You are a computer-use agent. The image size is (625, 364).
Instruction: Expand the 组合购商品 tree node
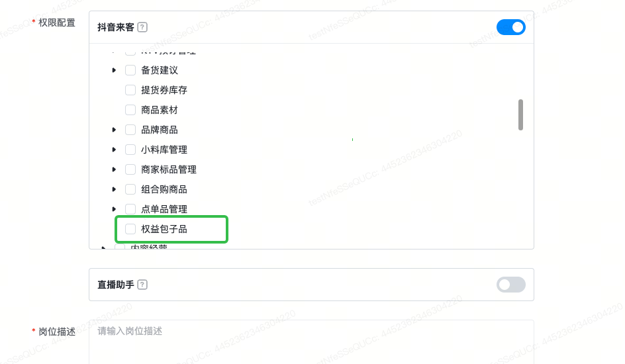pos(115,189)
